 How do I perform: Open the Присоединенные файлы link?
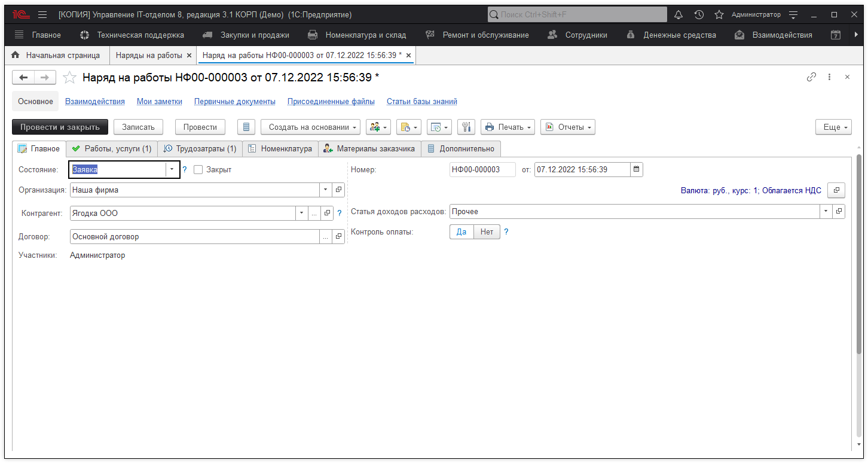coord(331,102)
